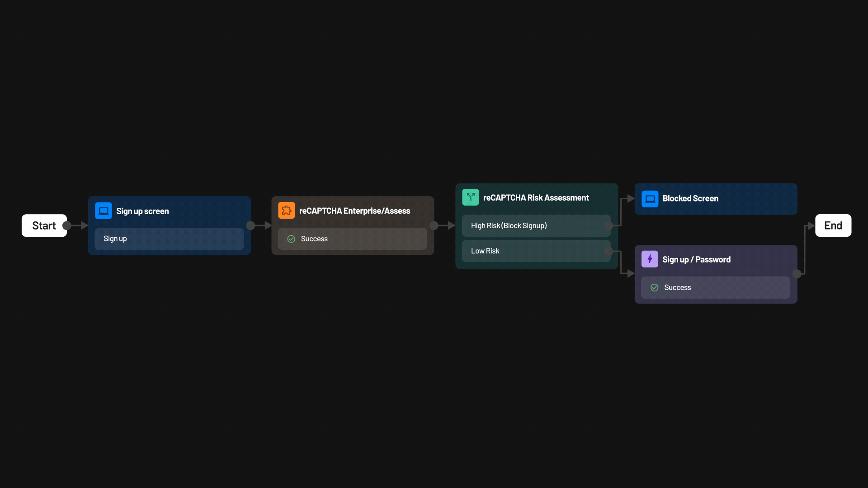The image size is (868, 488).
Task: Click the green branch icon on reCAPTCHA Risk Assessment
Action: pos(470,197)
